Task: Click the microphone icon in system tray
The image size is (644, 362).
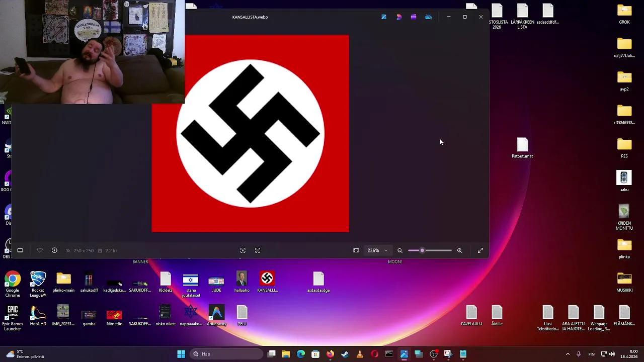Action: pyautogui.click(x=579, y=354)
